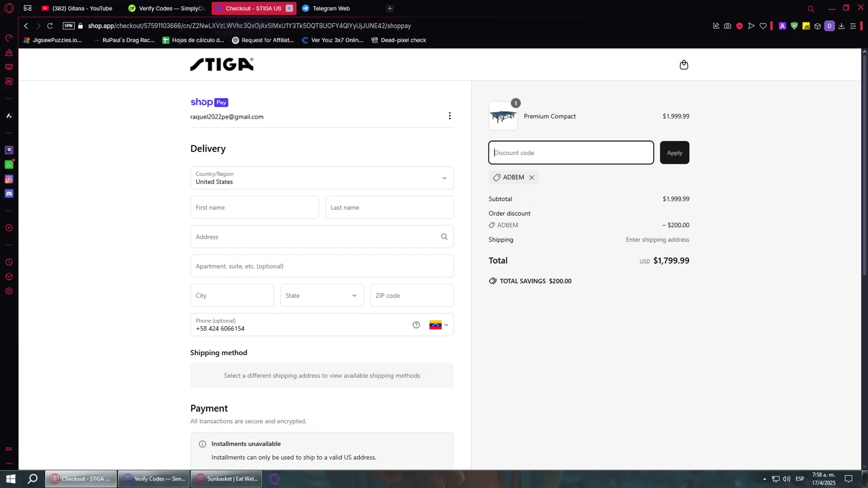Screen dimensions: 868x488
Task: Open the Dead-pixel check bookmark
Action: [399, 40]
